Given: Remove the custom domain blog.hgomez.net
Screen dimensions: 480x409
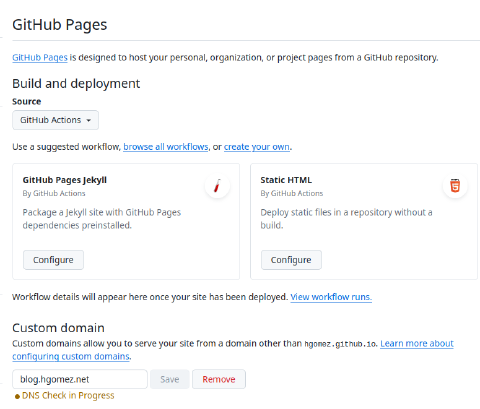Looking at the screenshot, I should click(219, 379).
